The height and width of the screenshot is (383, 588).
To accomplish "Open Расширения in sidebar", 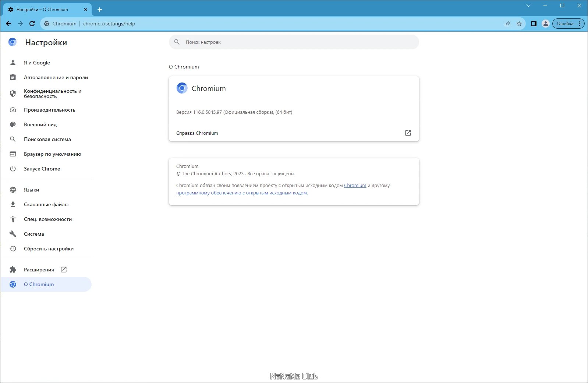I will point(46,270).
